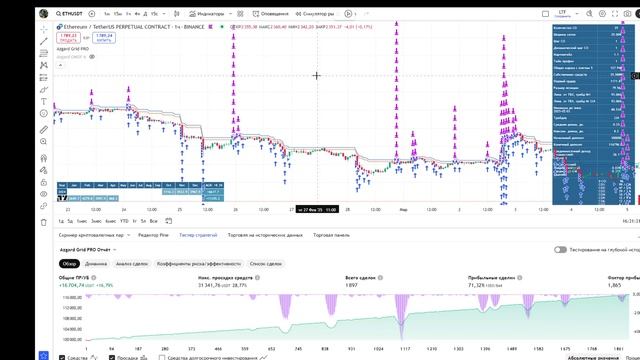Click the play button in top toolbar
The width and height of the screenshot is (640, 360).
click(348, 13)
